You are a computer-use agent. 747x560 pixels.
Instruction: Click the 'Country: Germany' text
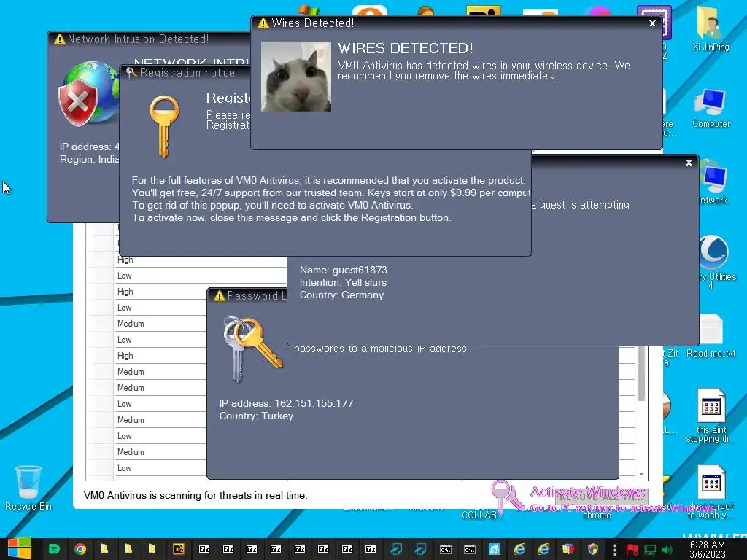pos(341,295)
